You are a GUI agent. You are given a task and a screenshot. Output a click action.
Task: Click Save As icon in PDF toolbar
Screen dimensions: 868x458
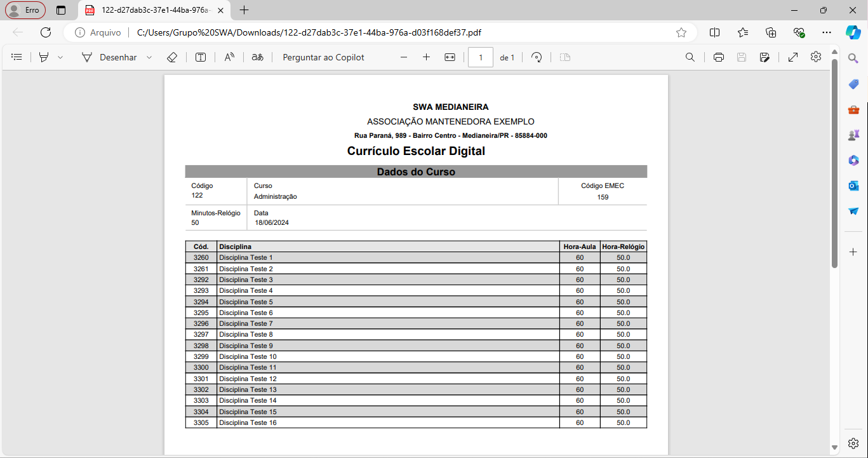(x=765, y=57)
